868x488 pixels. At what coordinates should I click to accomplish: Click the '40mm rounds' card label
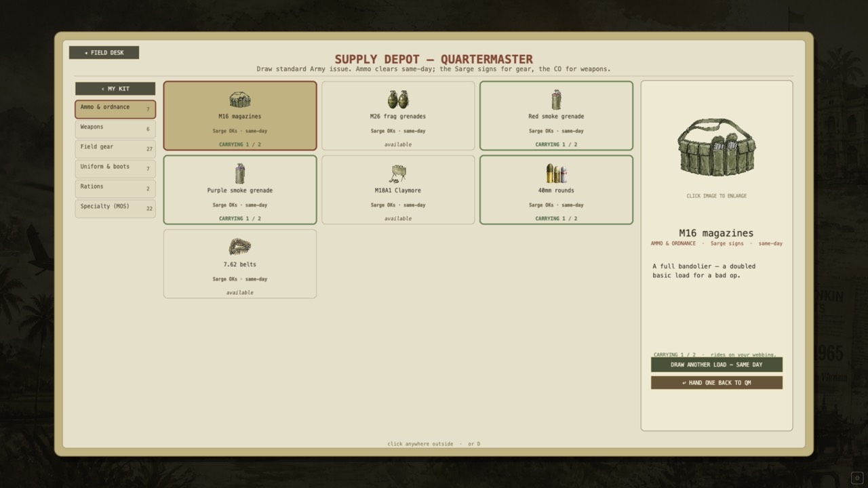[x=556, y=190]
